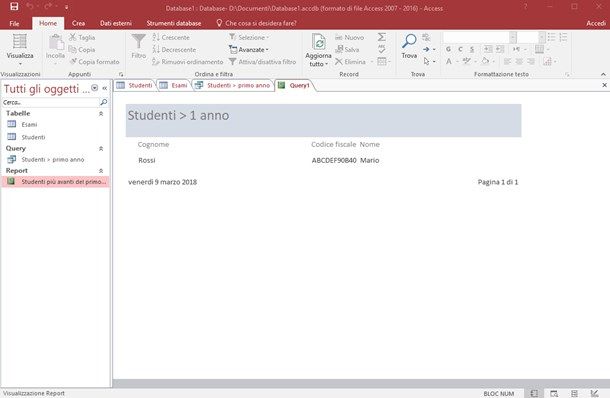
Task: Switch to Print Preview in status bar
Action: pyautogui.click(x=554, y=393)
